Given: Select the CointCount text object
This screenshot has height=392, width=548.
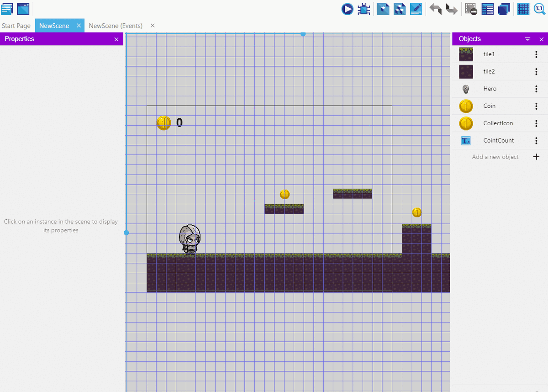Looking at the screenshot, I should (x=500, y=141).
